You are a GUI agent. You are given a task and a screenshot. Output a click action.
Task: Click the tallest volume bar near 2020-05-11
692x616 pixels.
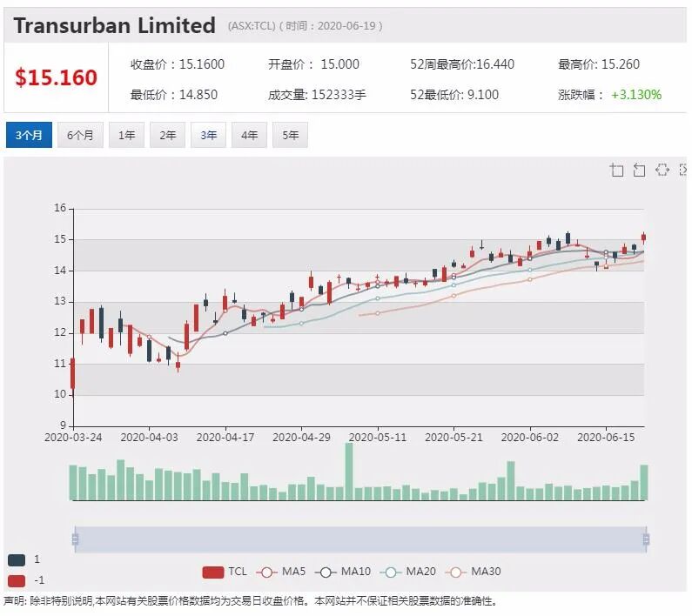[x=349, y=472]
